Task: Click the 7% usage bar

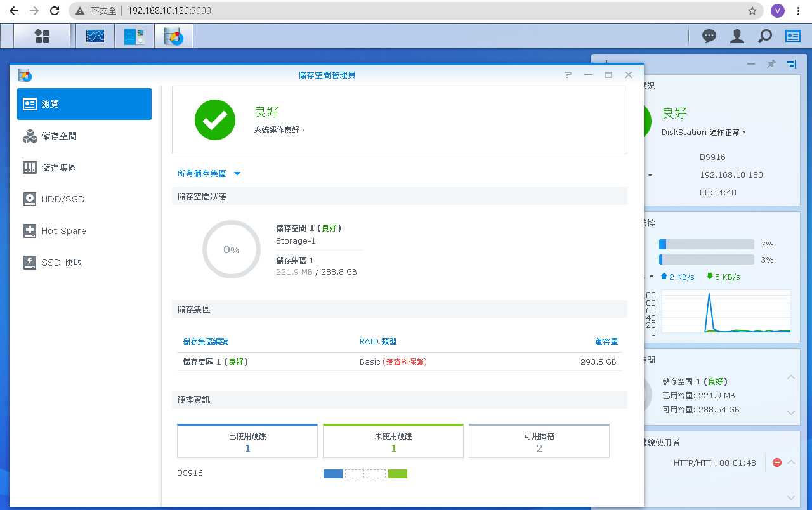Action: point(707,244)
